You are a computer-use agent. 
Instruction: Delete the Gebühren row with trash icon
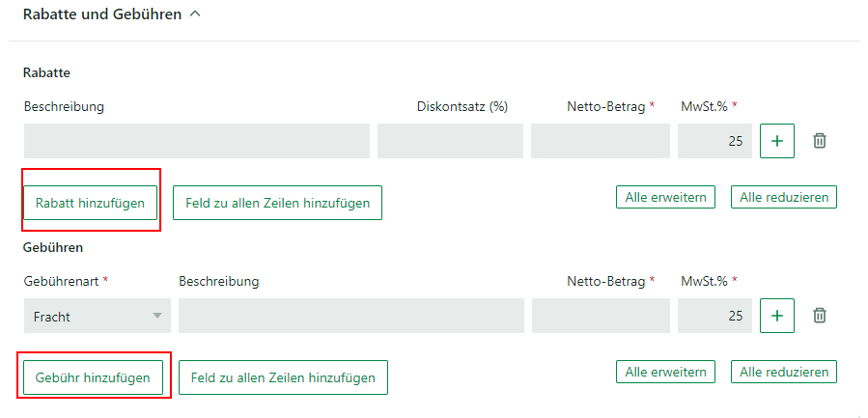820,315
